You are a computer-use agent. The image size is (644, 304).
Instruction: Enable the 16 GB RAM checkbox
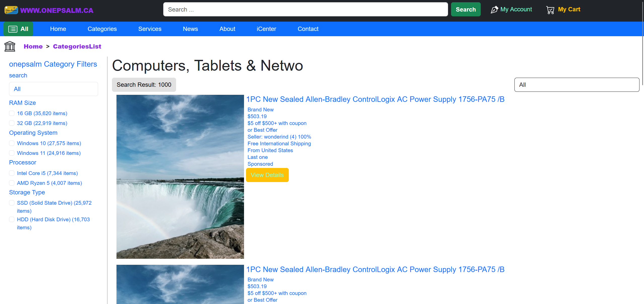[12, 113]
